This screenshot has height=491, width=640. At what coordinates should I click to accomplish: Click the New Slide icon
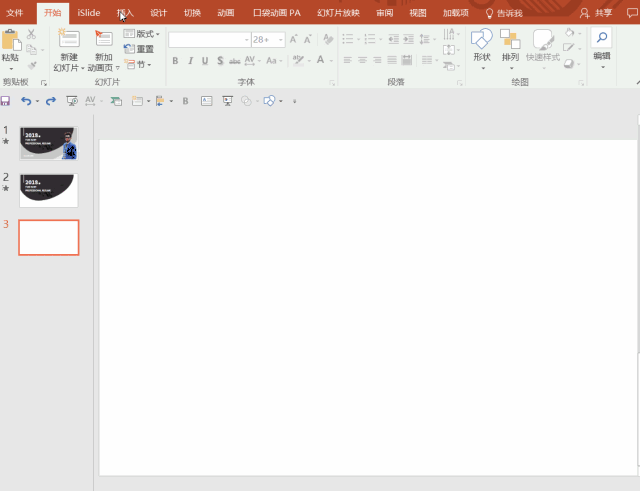(69, 38)
